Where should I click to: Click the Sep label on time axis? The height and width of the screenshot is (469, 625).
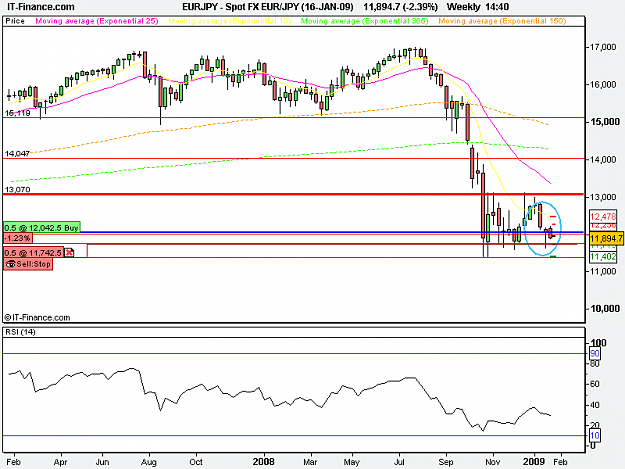(x=446, y=462)
